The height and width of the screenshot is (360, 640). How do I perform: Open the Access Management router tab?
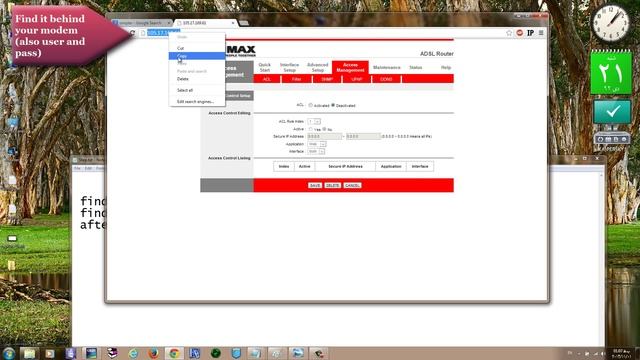click(x=350, y=67)
